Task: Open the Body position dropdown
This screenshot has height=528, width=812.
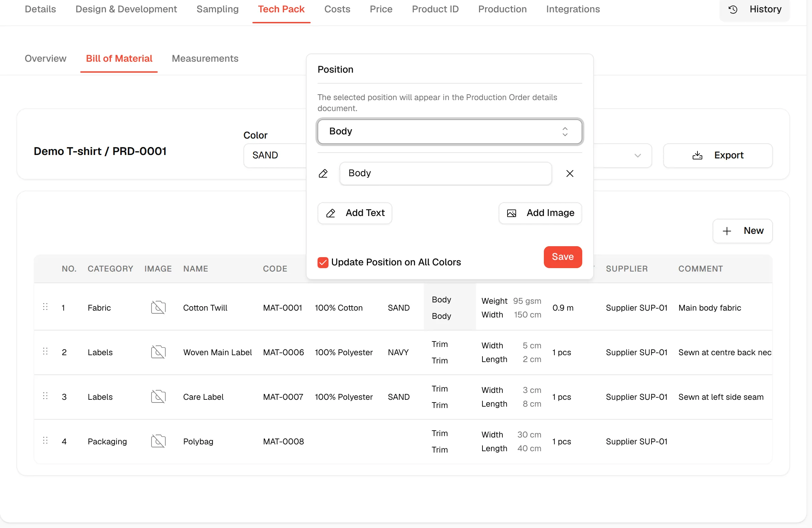Action: [450, 132]
